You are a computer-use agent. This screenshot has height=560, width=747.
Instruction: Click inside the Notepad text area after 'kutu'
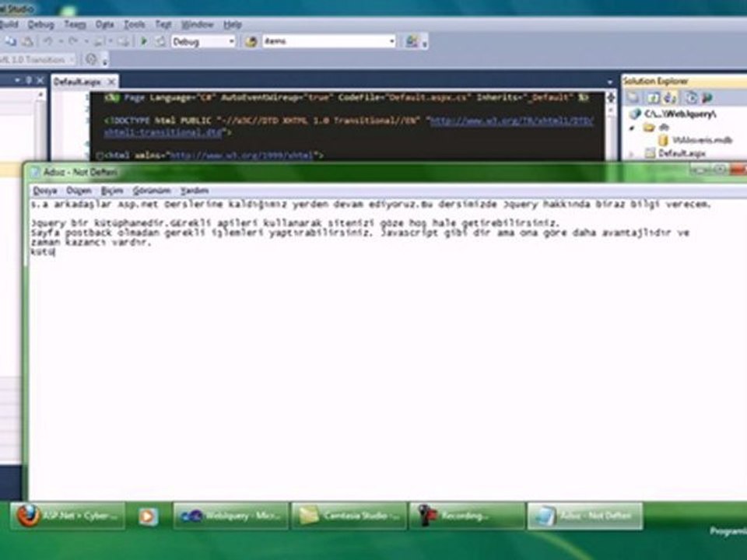[x=56, y=252]
